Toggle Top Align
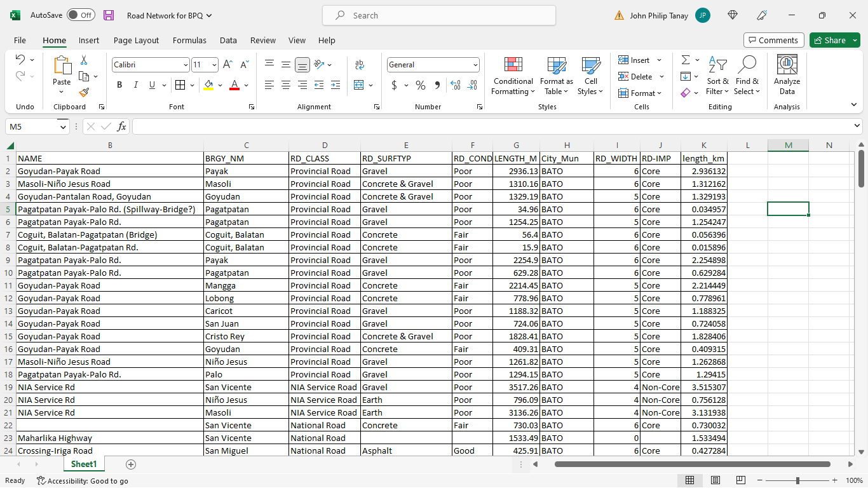Viewport: 868px width, 488px height. point(269,64)
